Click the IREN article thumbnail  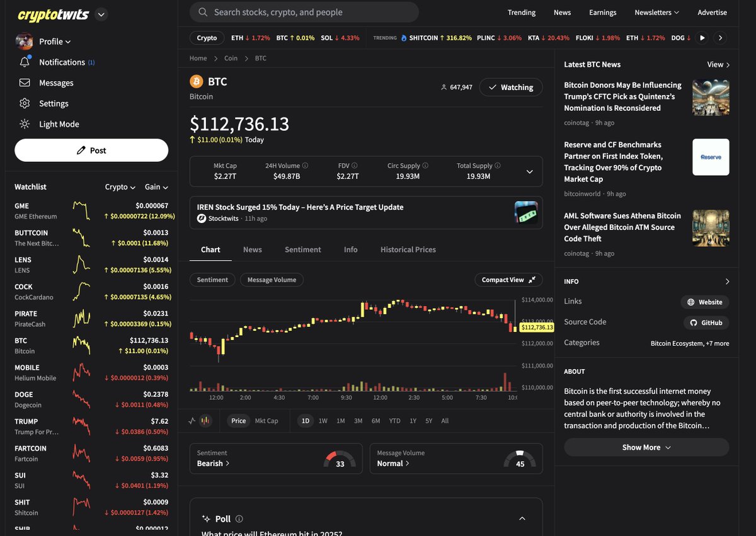click(x=525, y=213)
